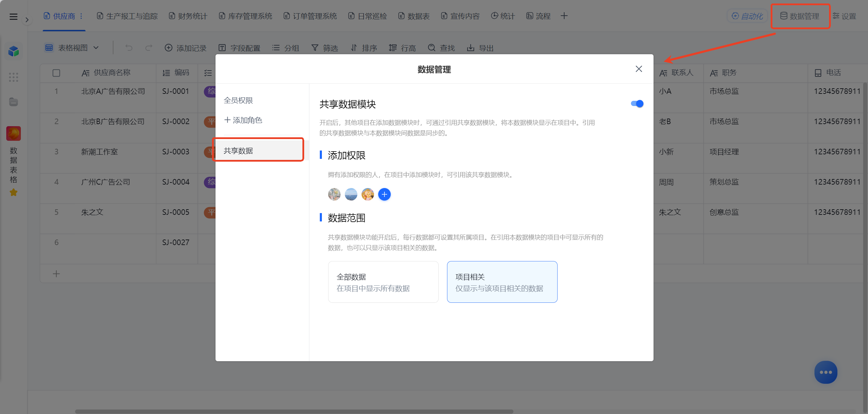Tick the select-all header checkbox
The image size is (868, 414).
coord(56,73)
